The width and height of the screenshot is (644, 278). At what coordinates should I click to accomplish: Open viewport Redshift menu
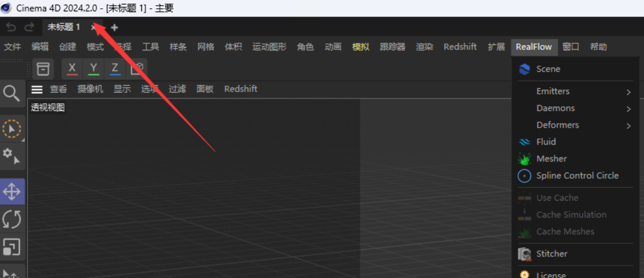coord(241,89)
